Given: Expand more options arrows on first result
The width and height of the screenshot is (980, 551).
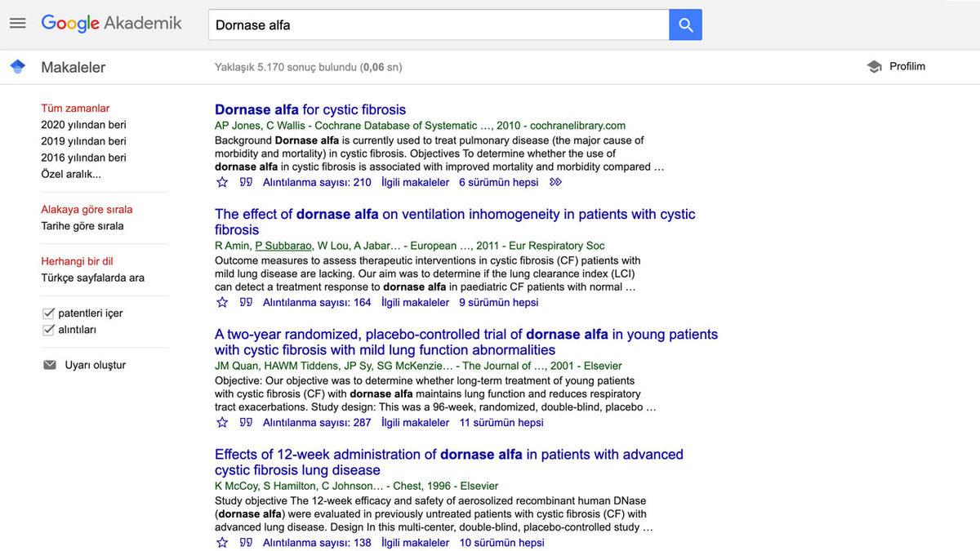Looking at the screenshot, I should (556, 182).
